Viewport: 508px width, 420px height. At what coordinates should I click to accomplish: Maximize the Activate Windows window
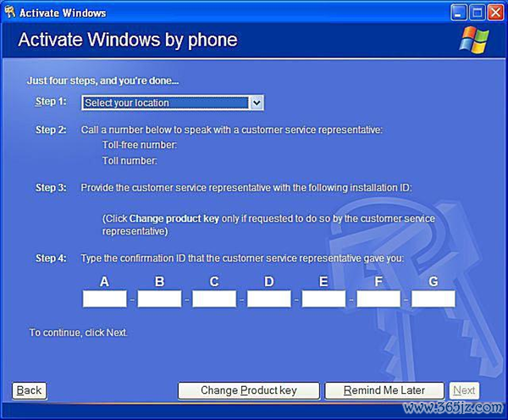point(478,13)
